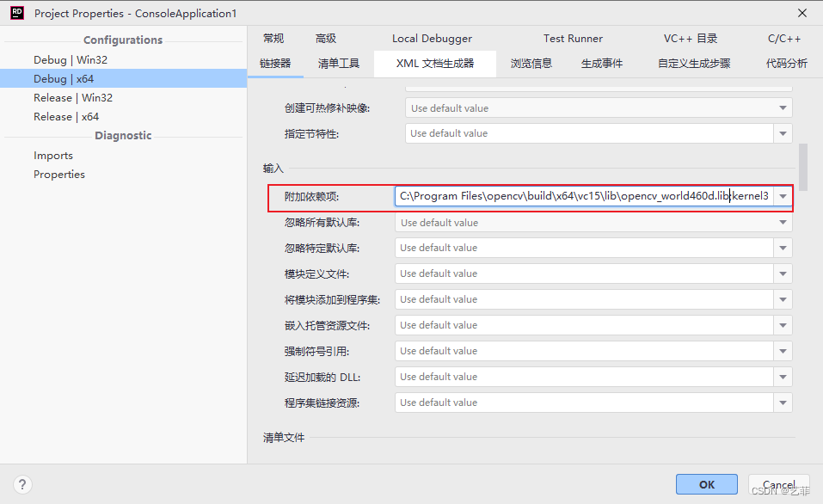This screenshot has height=504, width=823.
Task: Close the Project Properties dialog
Action: (x=802, y=13)
